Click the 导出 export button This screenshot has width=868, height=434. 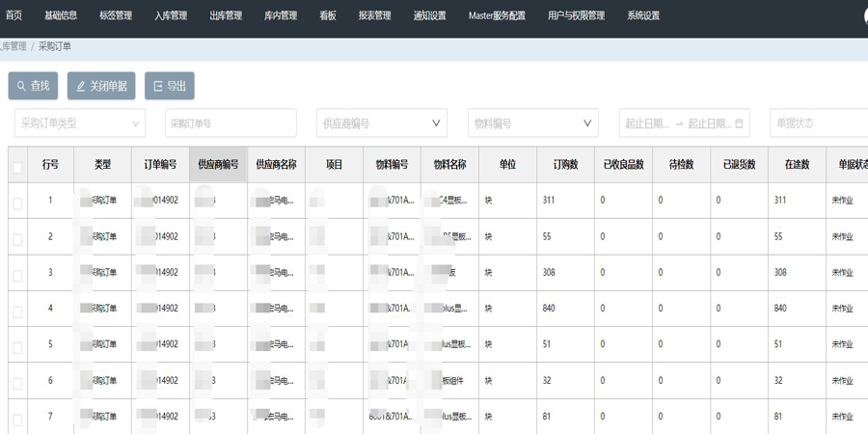coord(170,86)
